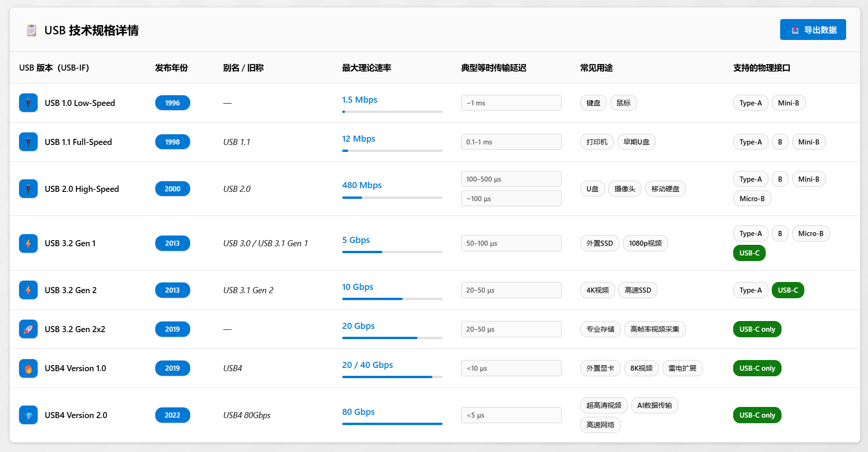Click the 2000 year badge
The width and height of the screenshot is (868, 452).
(172, 189)
